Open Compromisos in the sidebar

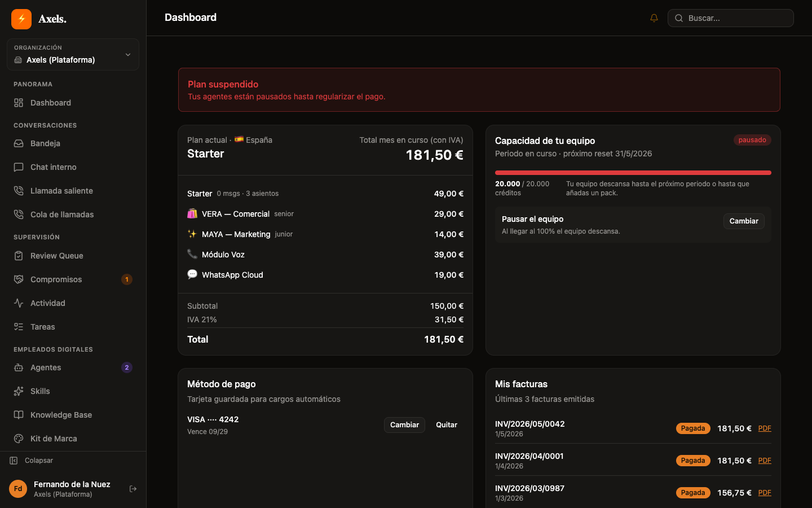73,279
